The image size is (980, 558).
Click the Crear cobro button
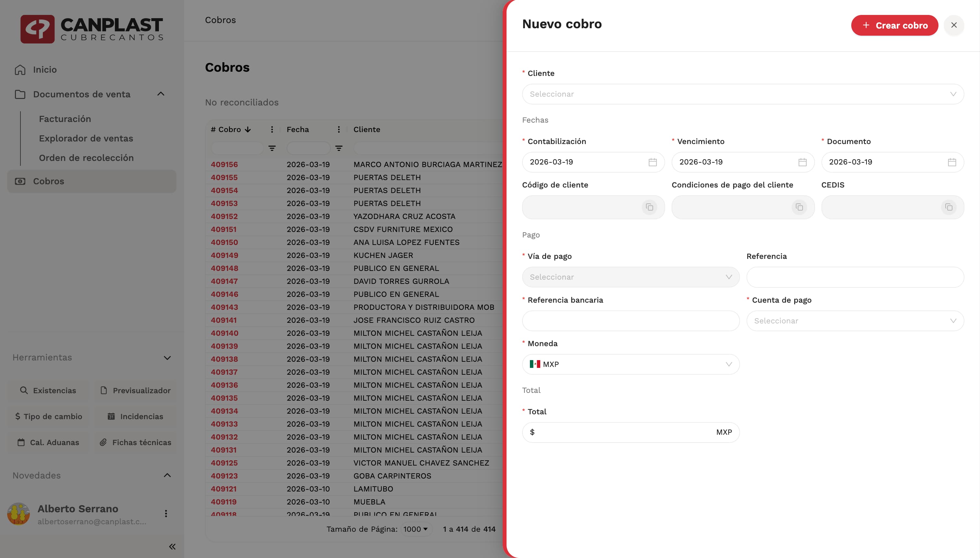[x=894, y=25]
